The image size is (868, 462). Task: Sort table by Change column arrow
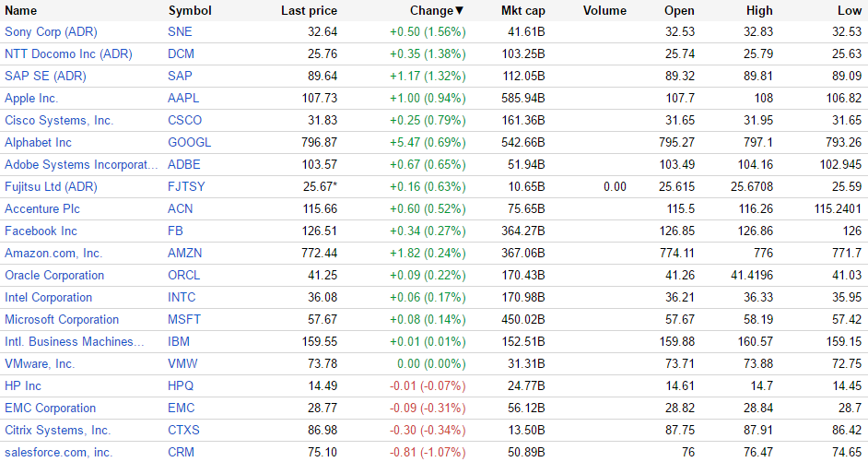pos(460,11)
